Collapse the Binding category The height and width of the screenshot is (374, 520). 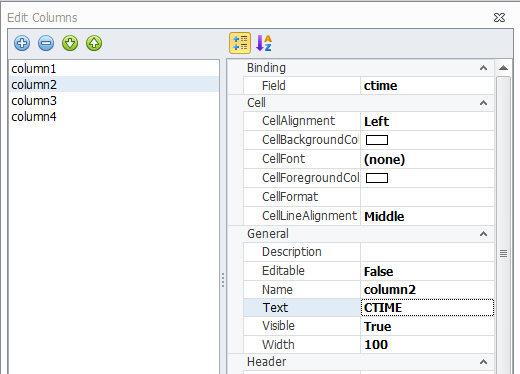[x=483, y=68]
